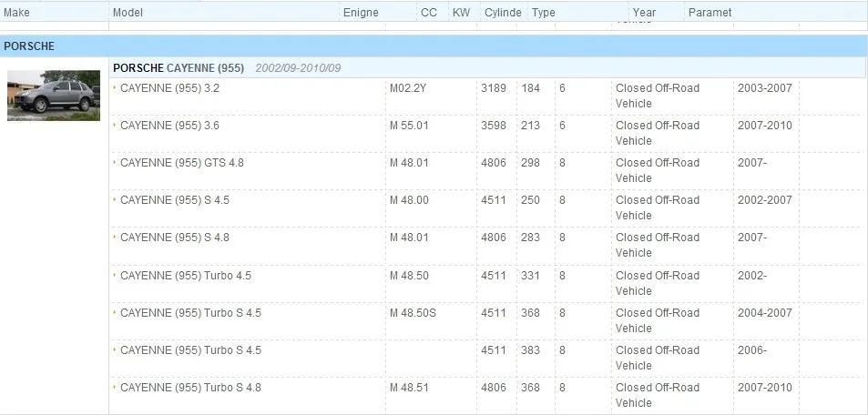Select the year range 2003-2007
Image resolution: width=868 pixels, height=415 pixels.
764,88
